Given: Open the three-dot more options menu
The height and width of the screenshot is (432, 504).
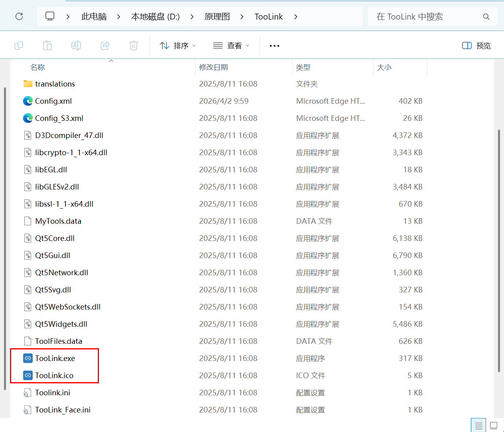Looking at the screenshot, I should point(275,45).
